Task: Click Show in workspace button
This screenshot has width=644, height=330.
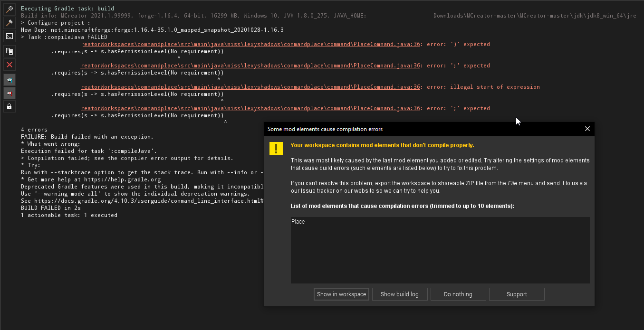Action: coord(341,294)
